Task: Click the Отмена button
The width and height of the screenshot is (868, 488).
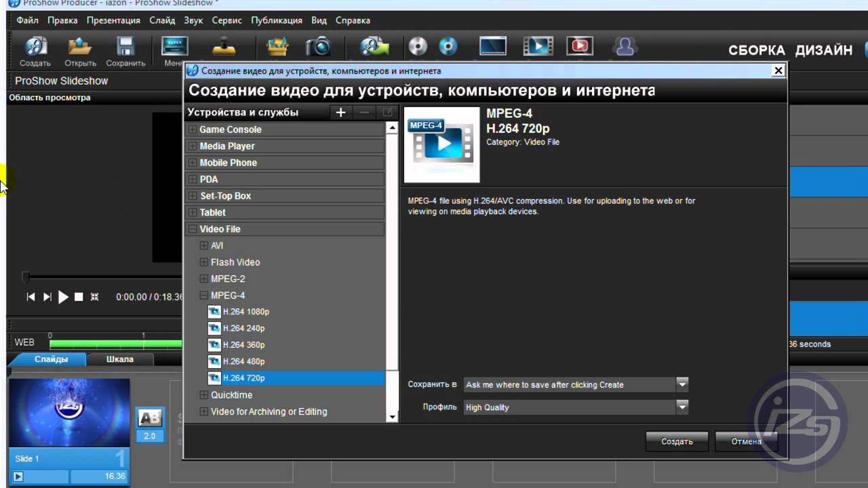Action: pos(746,441)
